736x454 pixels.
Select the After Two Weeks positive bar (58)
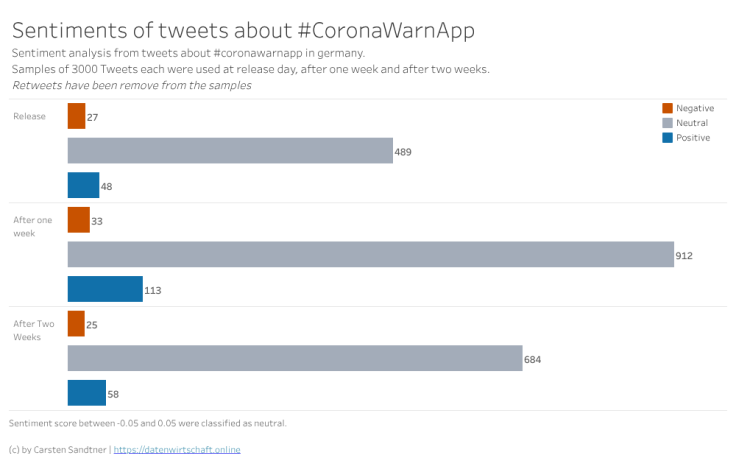point(86,393)
